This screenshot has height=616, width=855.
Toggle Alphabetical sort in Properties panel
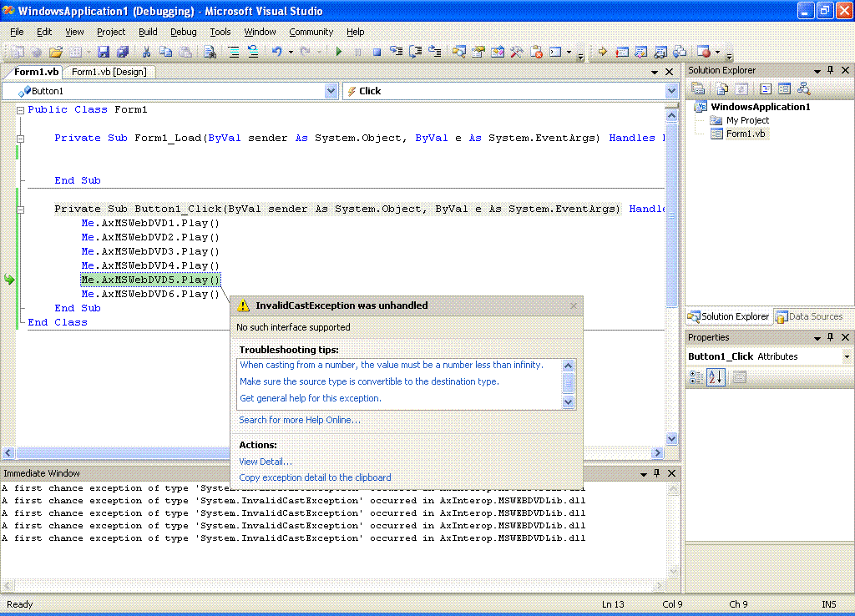716,376
